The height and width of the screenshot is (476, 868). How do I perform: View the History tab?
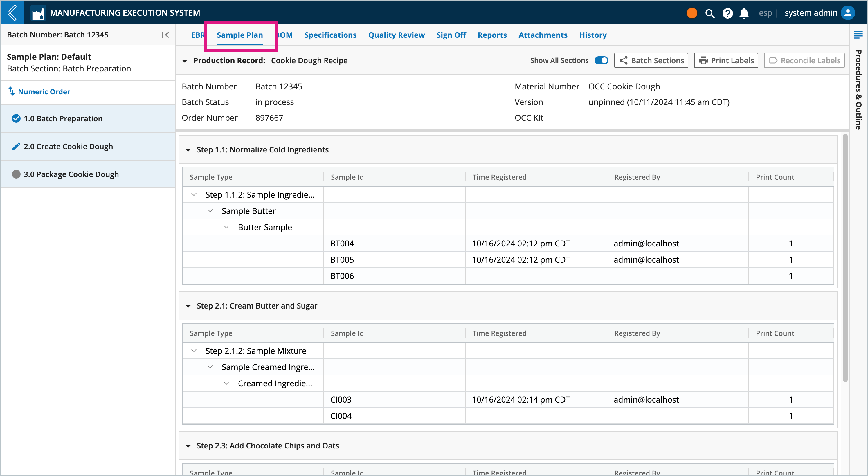click(x=593, y=35)
